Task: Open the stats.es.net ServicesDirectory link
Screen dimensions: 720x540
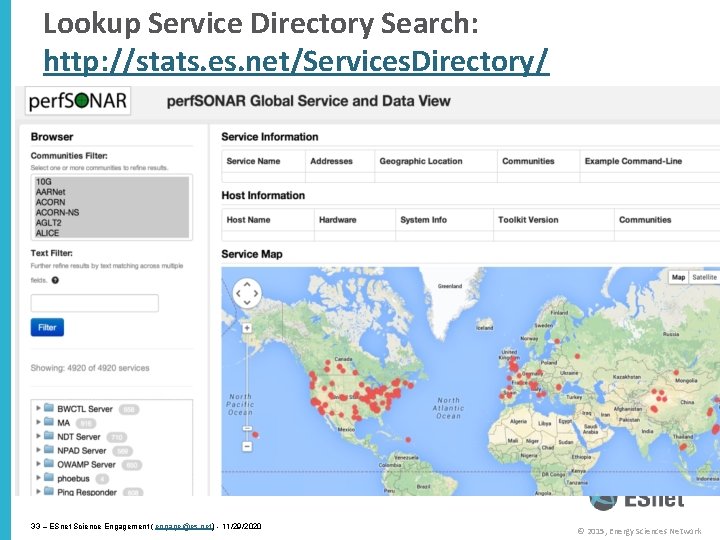Action: 296,61
